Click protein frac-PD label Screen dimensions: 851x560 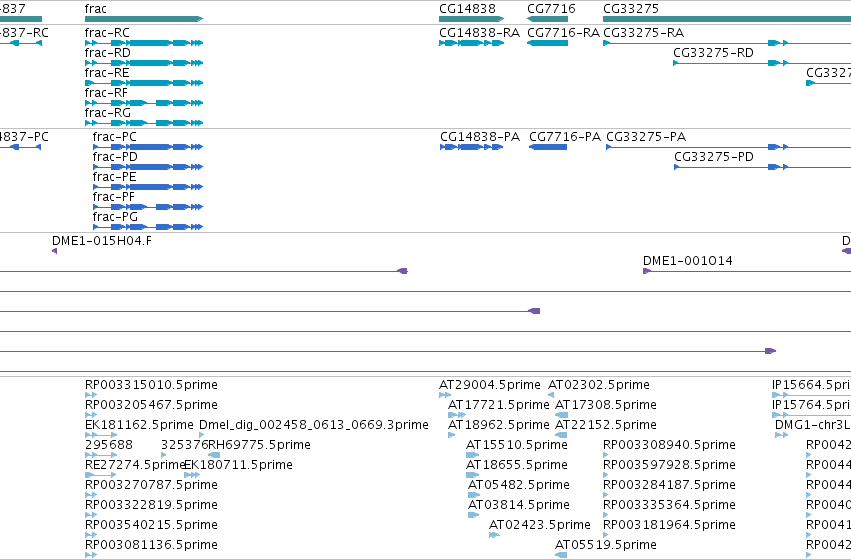[115, 157]
